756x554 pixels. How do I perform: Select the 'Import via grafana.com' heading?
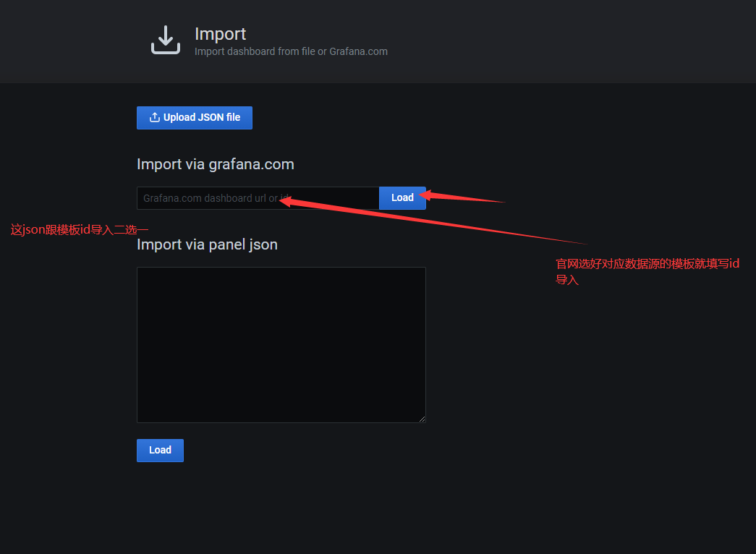(x=215, y=164)
